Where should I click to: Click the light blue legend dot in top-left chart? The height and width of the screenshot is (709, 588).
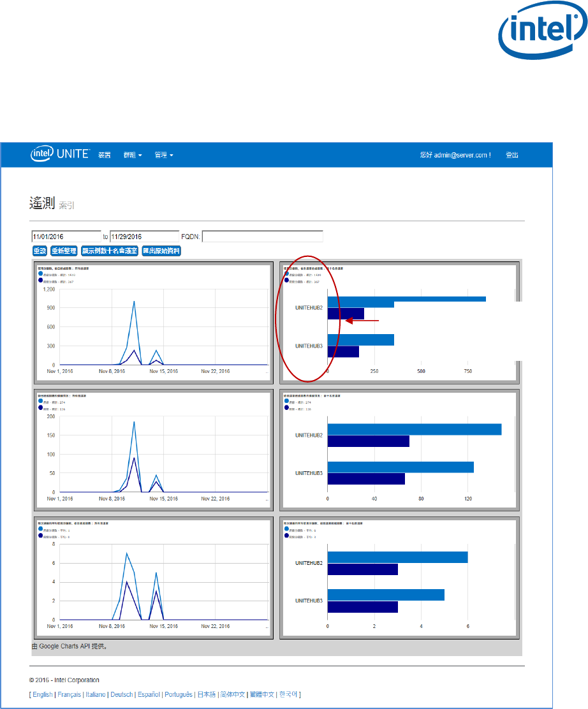[x=41, y=275]
